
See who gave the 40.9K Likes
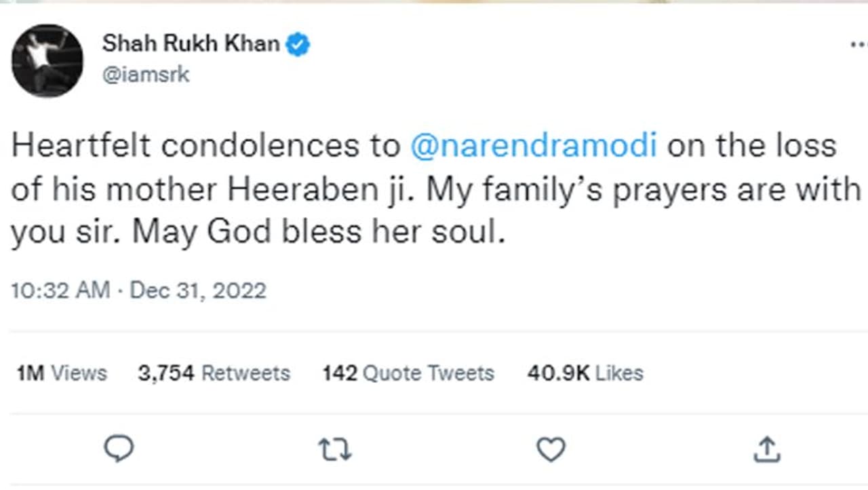(585, 373)
